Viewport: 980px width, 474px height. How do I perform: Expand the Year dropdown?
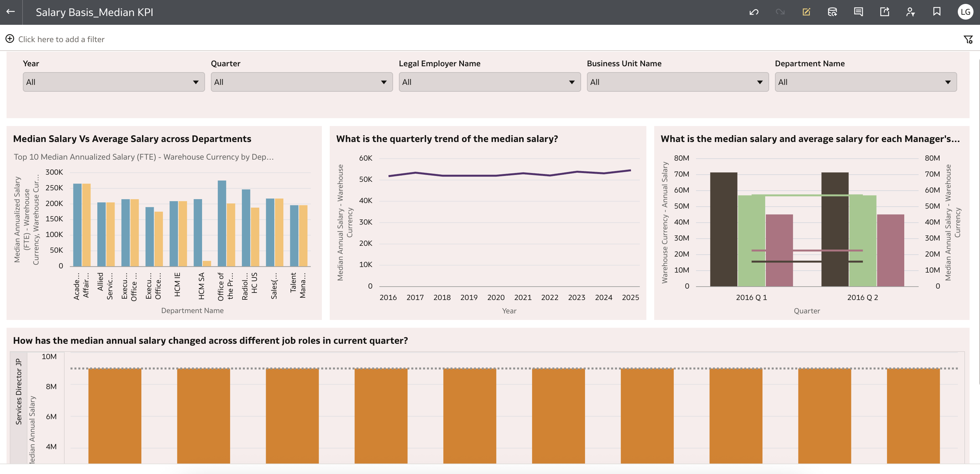click(113, 82)
